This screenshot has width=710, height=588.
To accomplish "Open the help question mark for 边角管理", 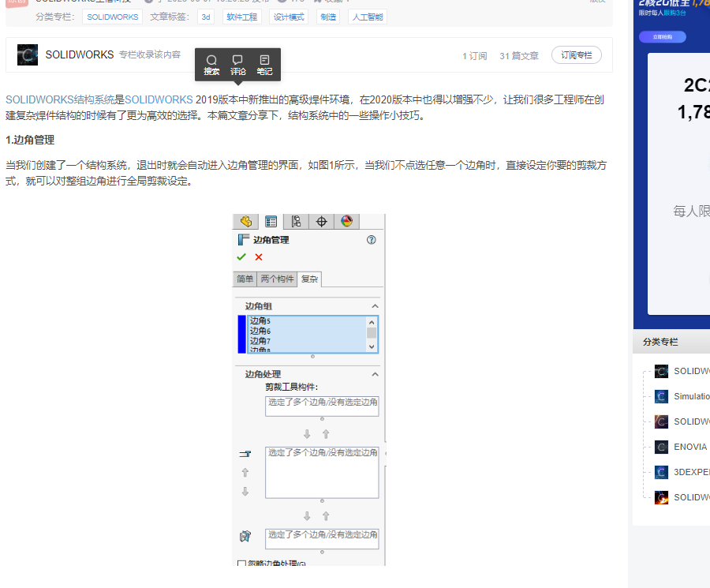I will coord(372,240).
